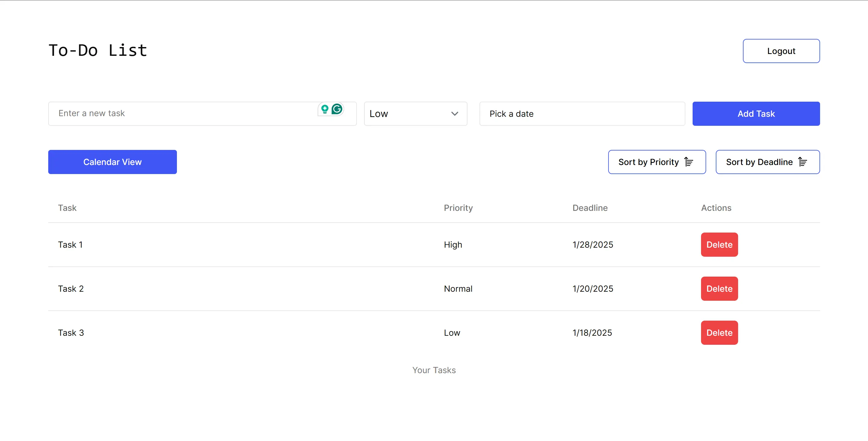
Task: Focus the Enter a new task field
Action: [x=182, y=114]
